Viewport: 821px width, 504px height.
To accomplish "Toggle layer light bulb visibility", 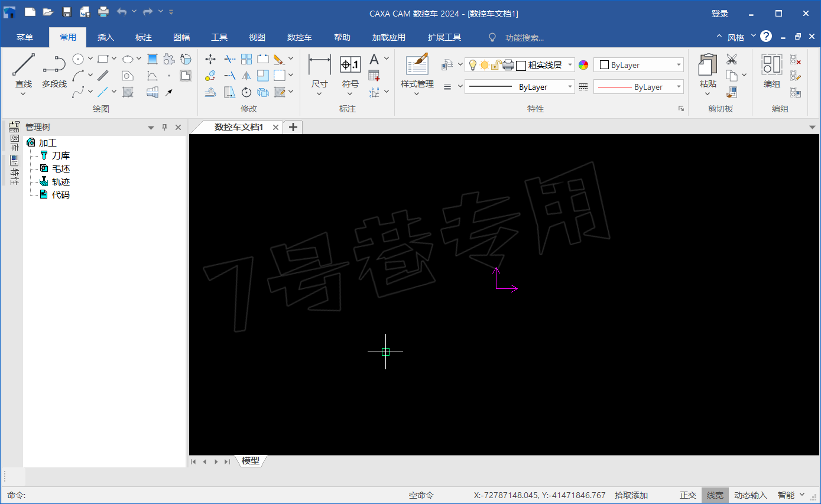I will pos(473,65).
